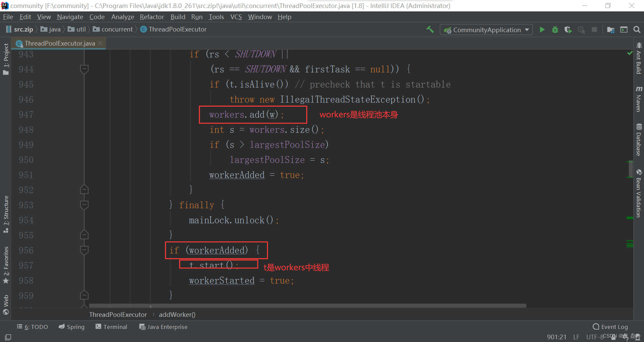The width and height of the screenshot is (644, 342).
Task: Open the Favorites tool window
Action: click(6, 265)
